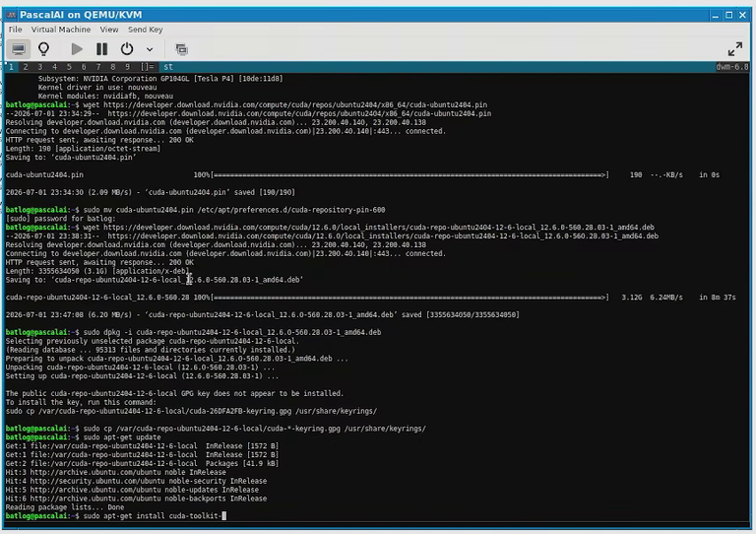The image size is (756, 534).
Task: Open the File menu
Action: tap(15, 30)
